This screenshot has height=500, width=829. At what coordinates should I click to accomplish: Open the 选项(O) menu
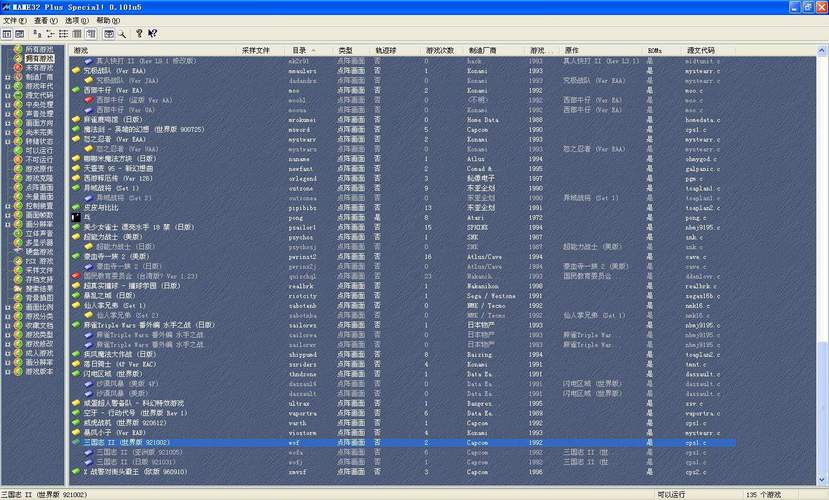point(77,20)
